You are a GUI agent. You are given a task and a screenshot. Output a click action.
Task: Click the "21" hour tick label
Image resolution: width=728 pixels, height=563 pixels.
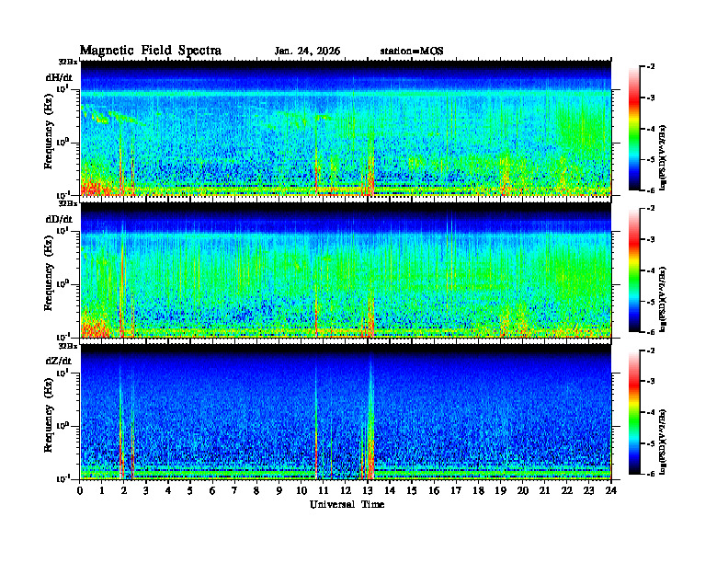[x=544, y=490]
